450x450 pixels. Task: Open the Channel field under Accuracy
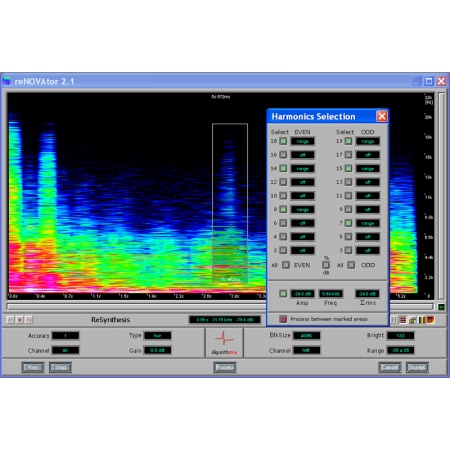click(66, 350)
